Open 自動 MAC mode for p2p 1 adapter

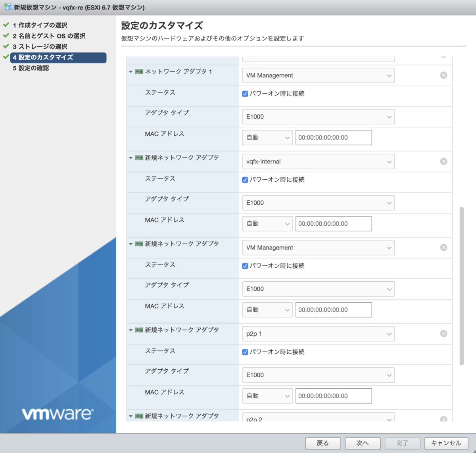tap(267, 396)
